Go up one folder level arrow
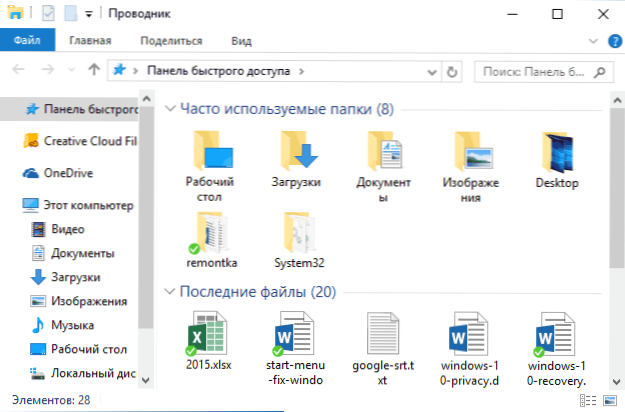The height and width of the screenshot is (412, 625). (x=94, y=70)
